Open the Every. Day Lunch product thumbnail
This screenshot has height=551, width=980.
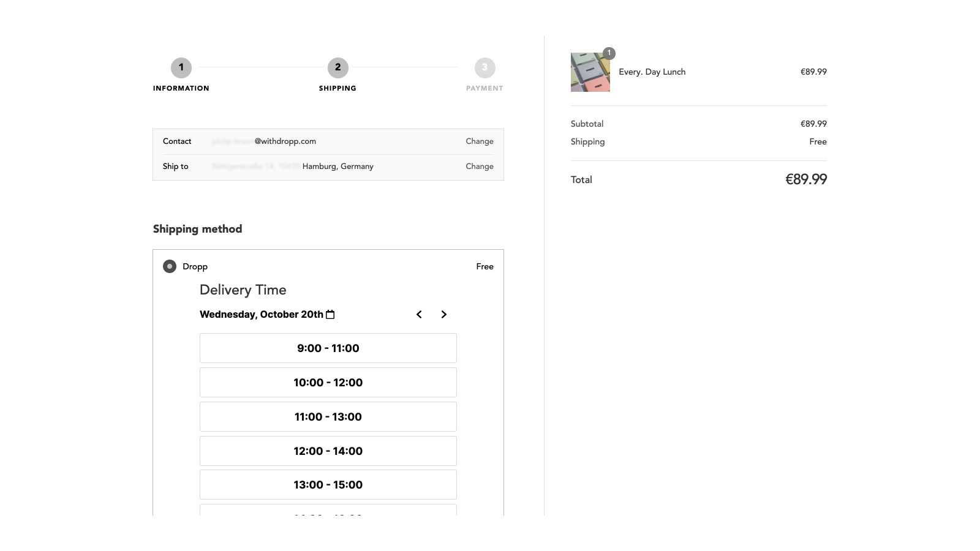pyautogui.click(x=590, y=72)
